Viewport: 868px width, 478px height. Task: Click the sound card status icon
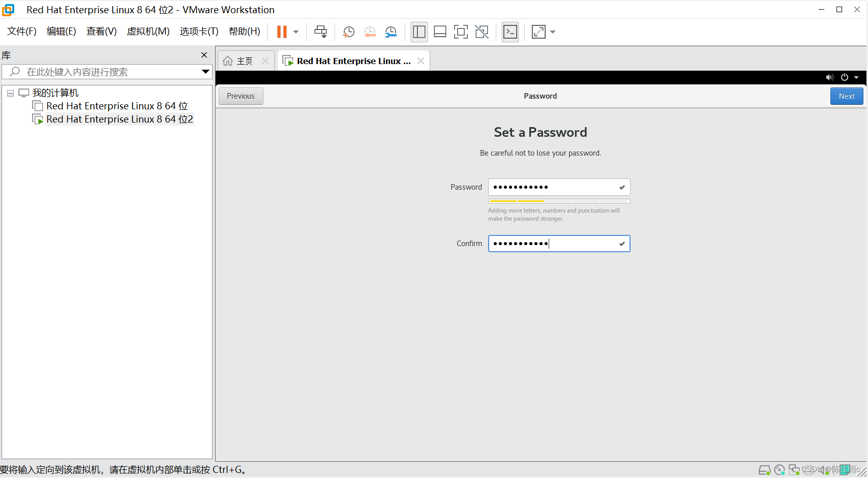[x=824, y=470]
